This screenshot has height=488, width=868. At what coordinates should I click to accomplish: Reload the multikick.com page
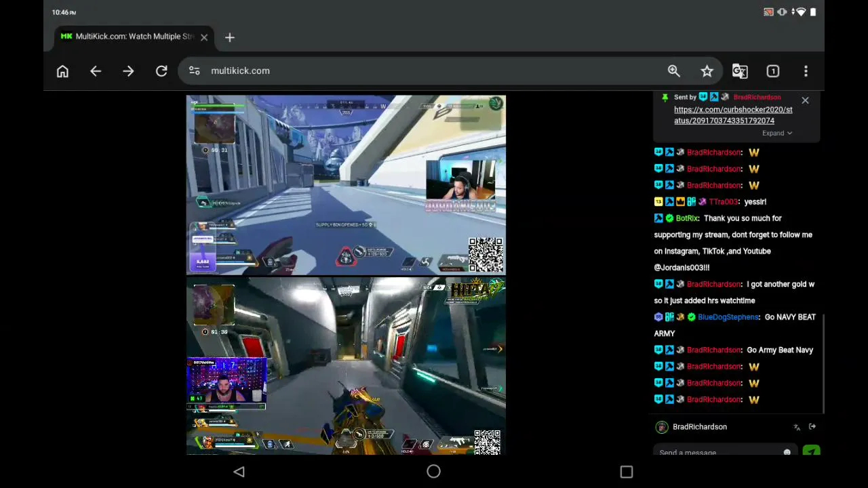[x=161, y=71]
